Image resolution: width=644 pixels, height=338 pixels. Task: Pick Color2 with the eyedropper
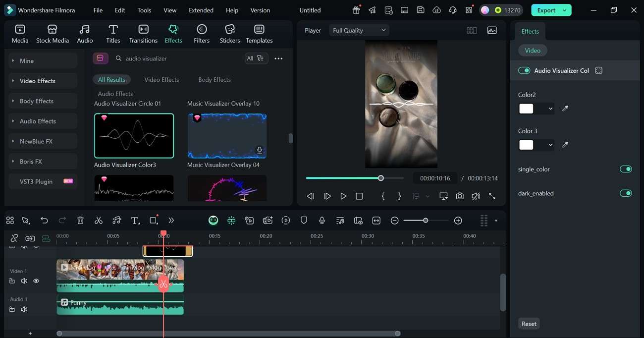point(565,109)
